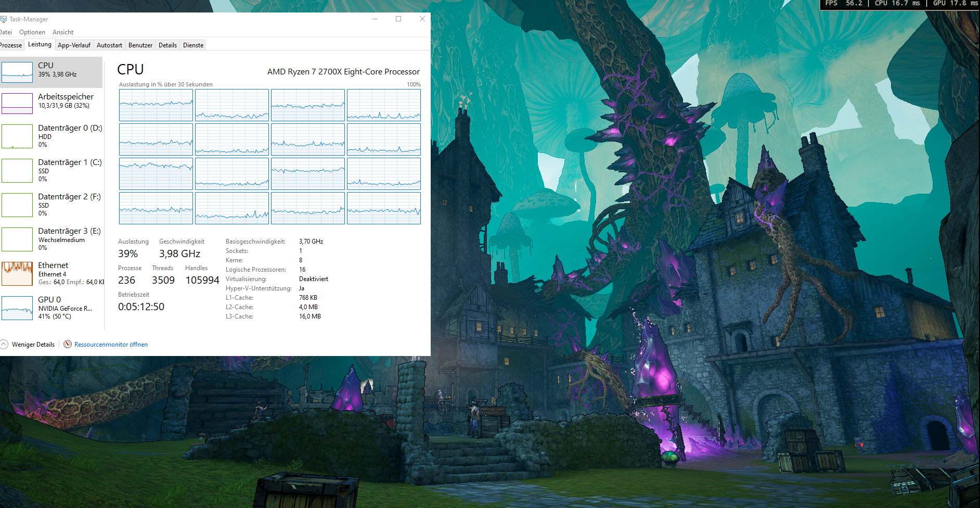Click the Ressourcenmonitor icon
This screenshot has height=508, width=980.
pos(68,344)
